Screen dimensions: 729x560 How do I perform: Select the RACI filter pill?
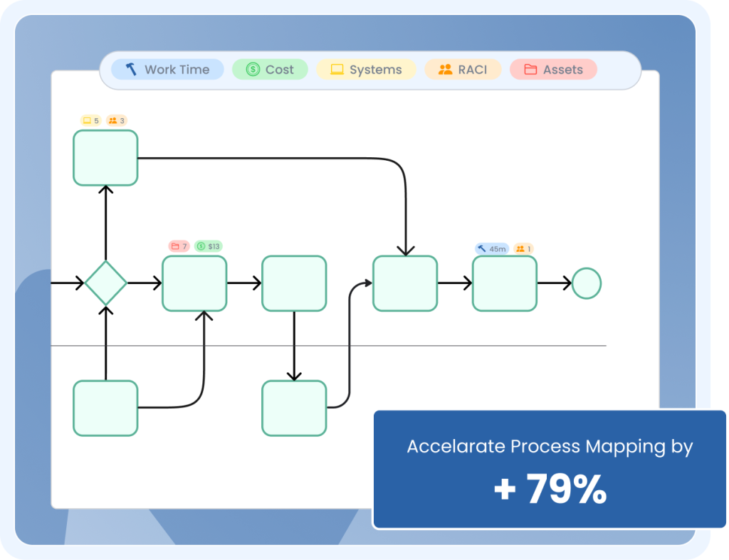463,70
